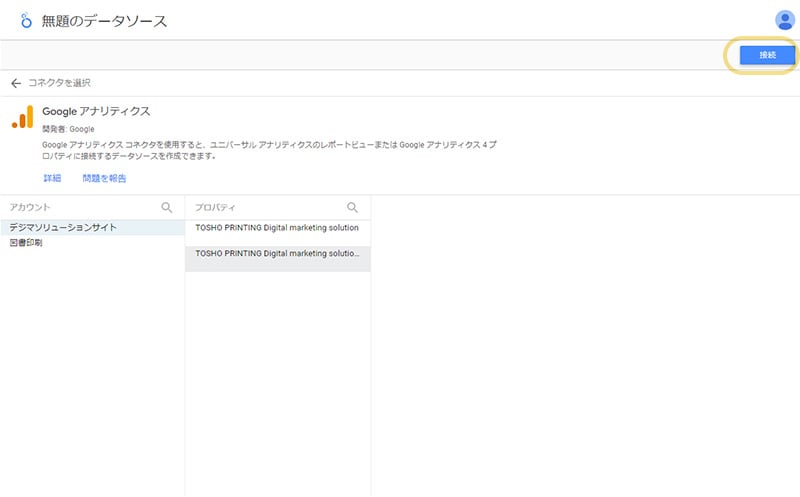Click the back arrow to connector selection
The image size is (800, 497).
[16, 83]
